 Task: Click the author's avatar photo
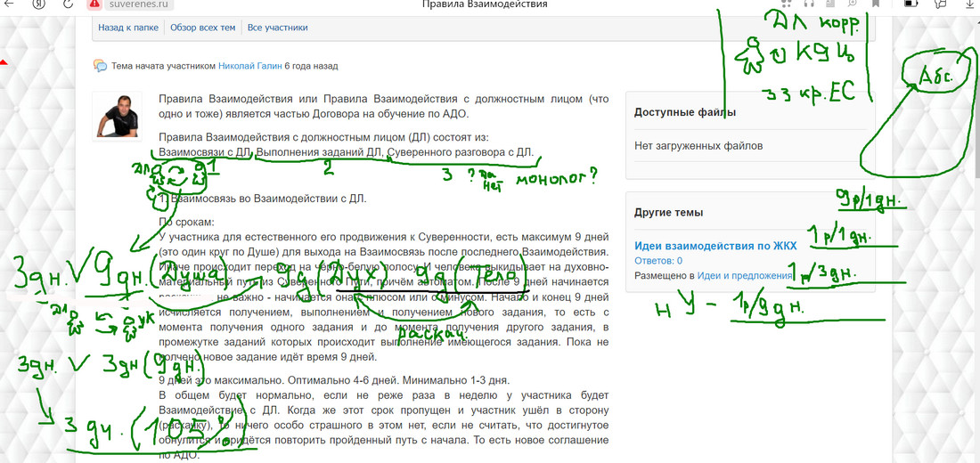click(x=117, y=116)
